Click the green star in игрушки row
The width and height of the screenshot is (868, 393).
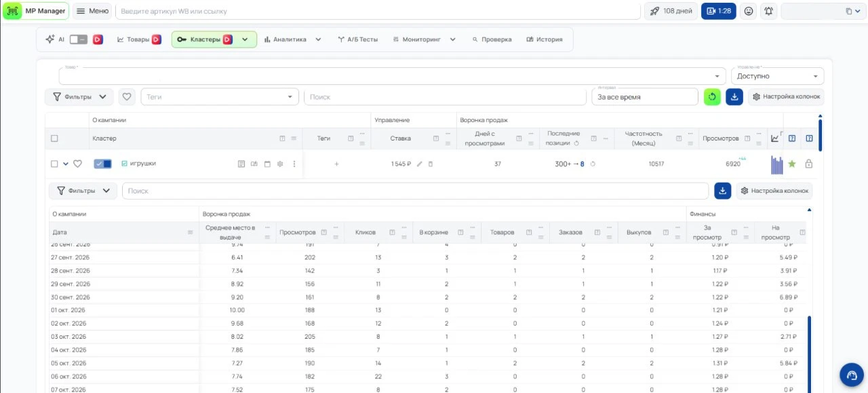[x=792, y=164]
